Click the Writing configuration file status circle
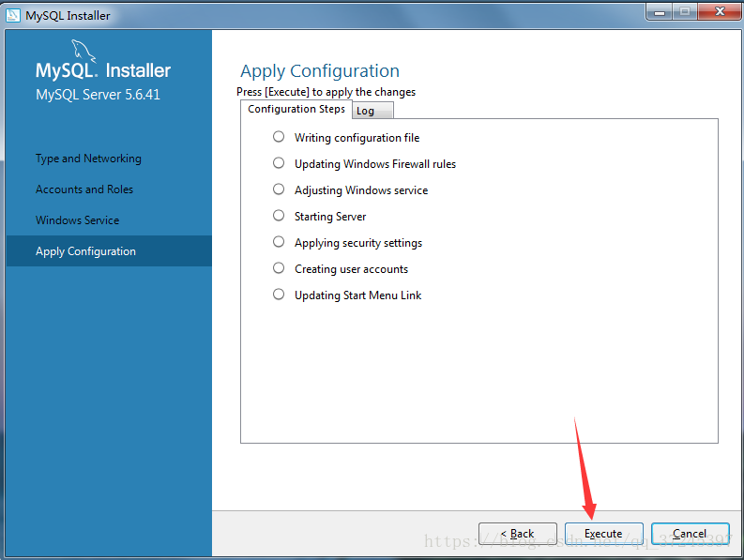Screen dimensions: 744x560 279,137
